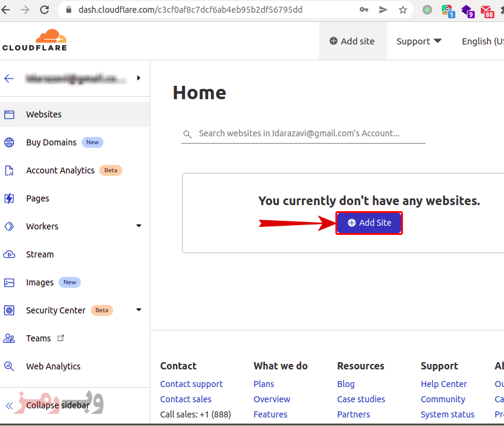Screen dimensions: 504x426
Task: Click the send page arrow icon
Action: coord(383,10)
